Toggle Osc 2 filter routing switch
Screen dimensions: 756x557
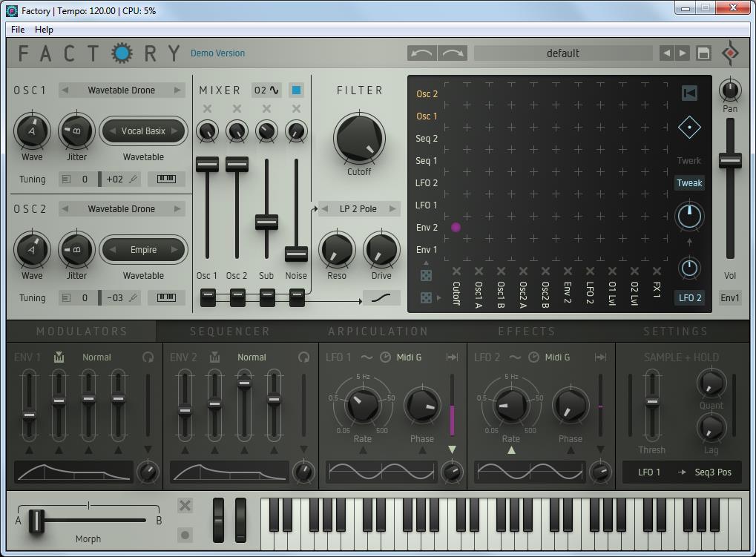pos(237,297)
